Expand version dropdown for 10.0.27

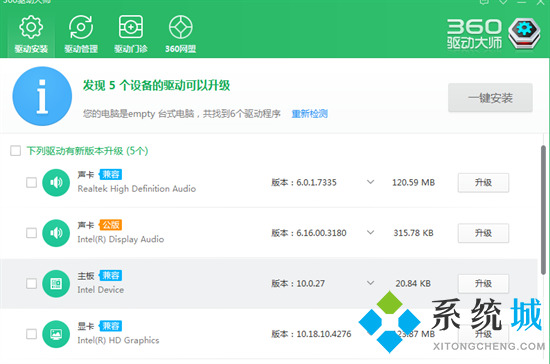[x=370, y=283]
